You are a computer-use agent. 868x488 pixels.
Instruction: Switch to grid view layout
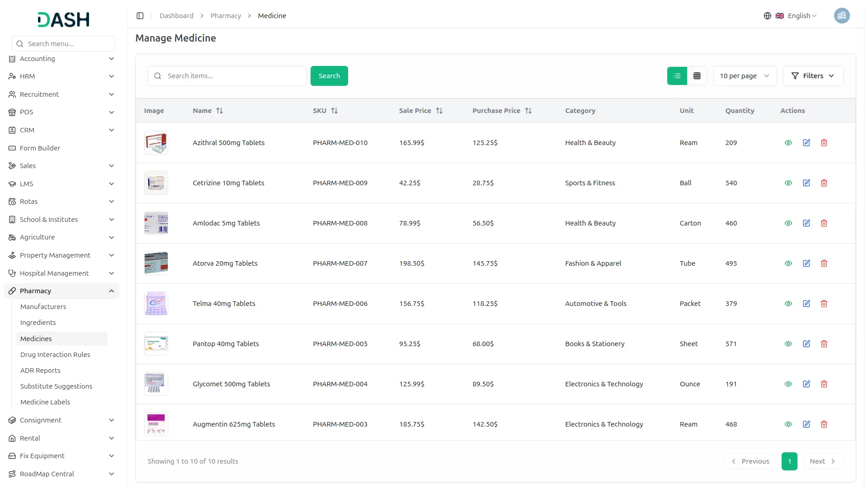(x=697, y=76)
